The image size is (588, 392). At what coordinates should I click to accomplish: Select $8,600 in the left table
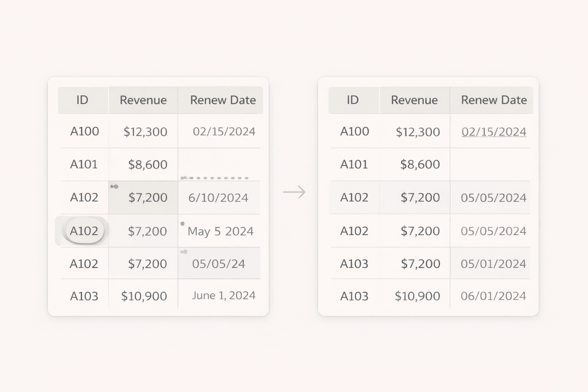tap(148, 165)
